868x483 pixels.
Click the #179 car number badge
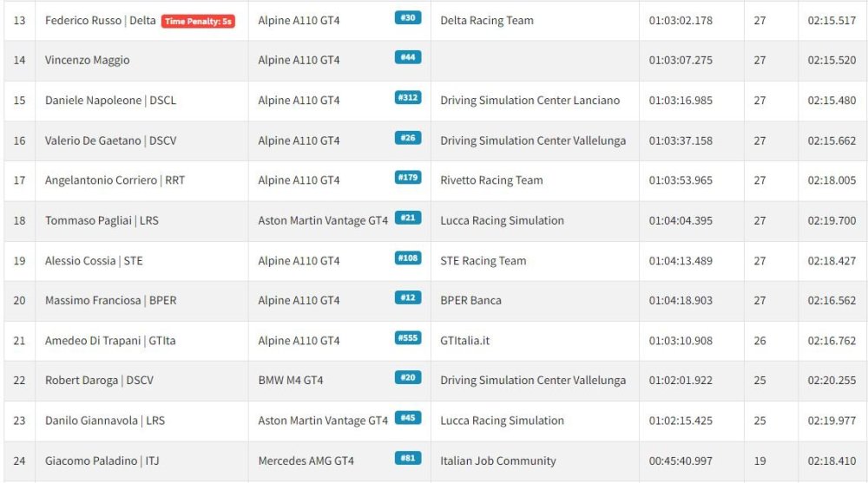click(x=408, y=177)
